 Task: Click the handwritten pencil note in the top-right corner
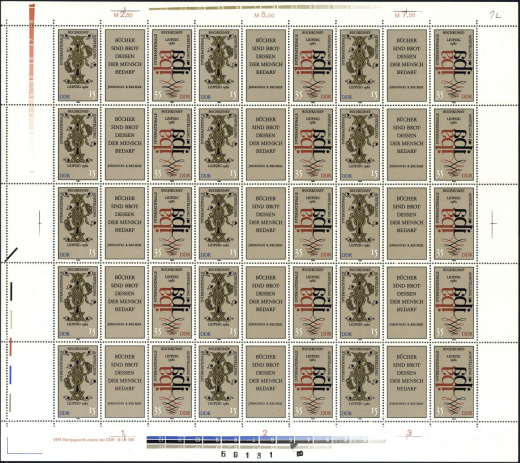496,15
